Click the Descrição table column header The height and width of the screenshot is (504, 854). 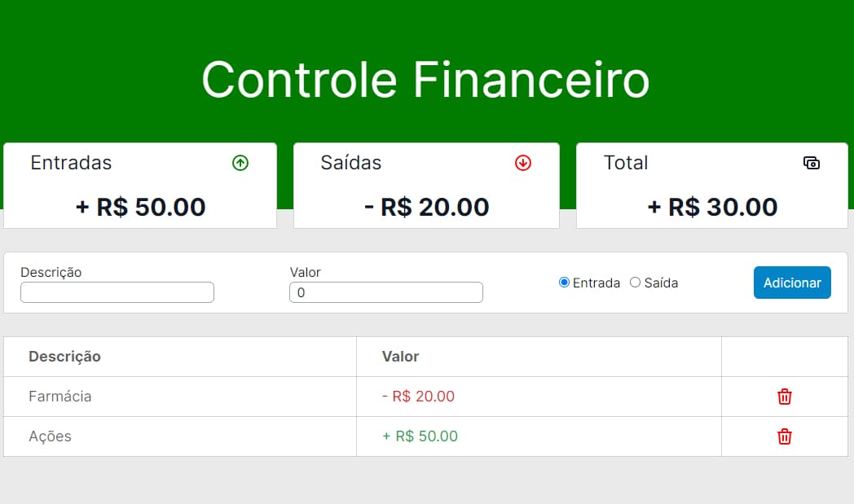(63, 357)
